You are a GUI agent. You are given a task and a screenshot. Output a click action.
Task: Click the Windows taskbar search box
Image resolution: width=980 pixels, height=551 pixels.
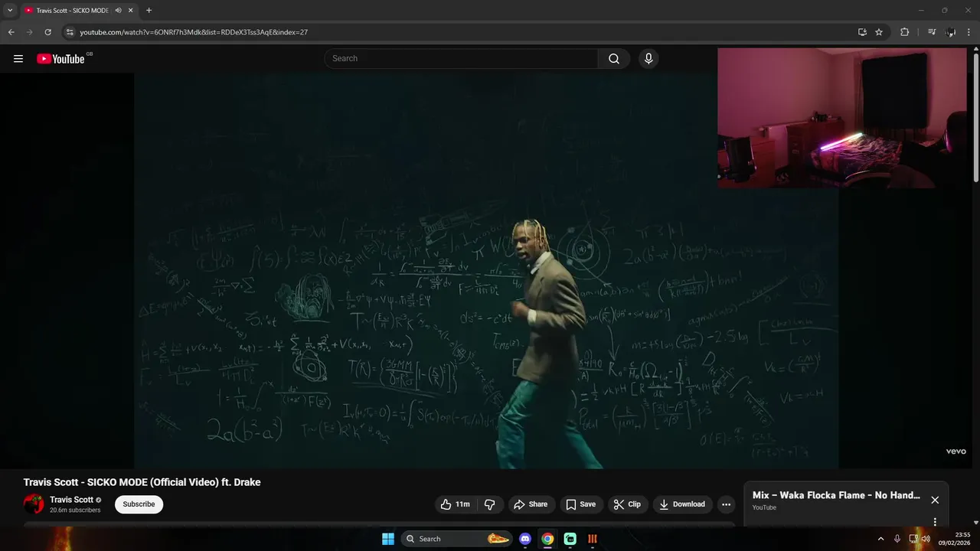[456, 539]
